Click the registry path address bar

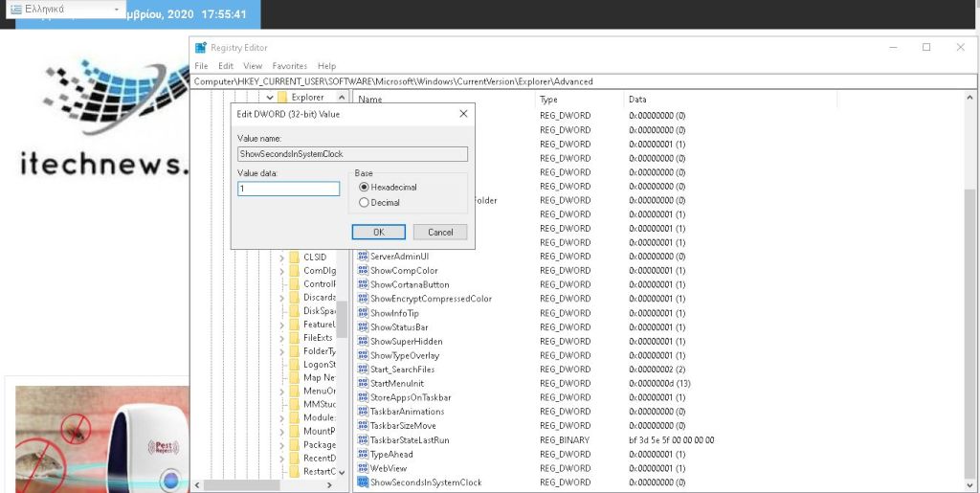tap(581, 81)
